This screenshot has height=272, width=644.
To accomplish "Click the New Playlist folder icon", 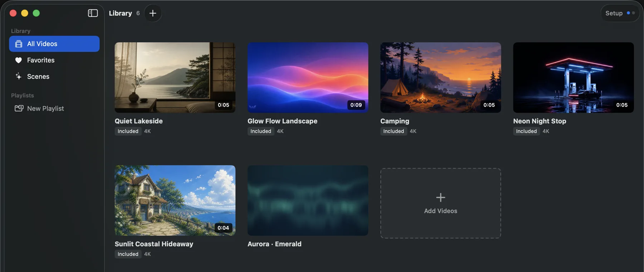I will click(x=19, y=108).
